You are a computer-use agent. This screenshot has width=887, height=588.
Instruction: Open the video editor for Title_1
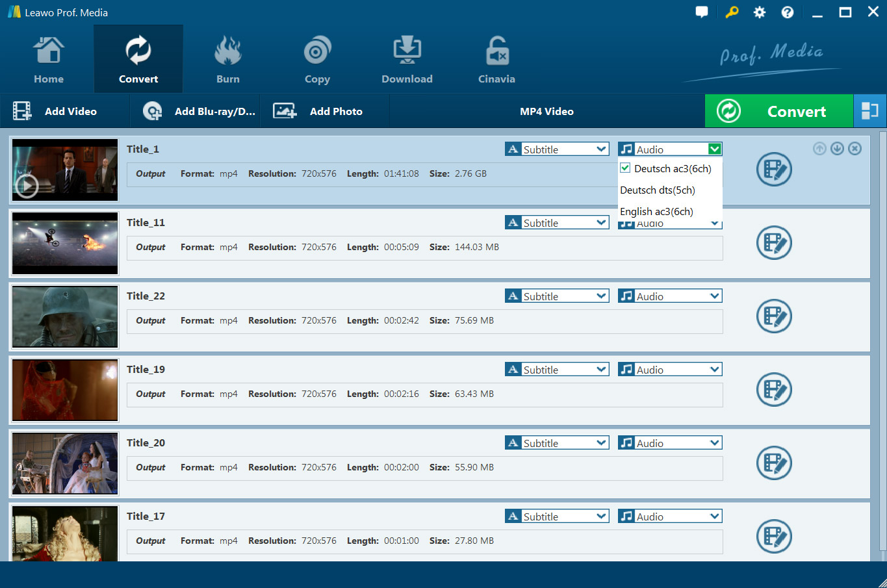774,170
